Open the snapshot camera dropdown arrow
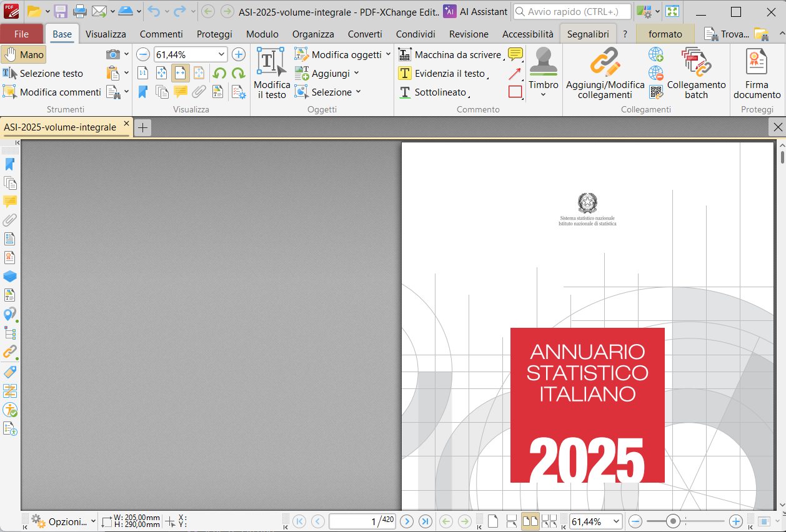 tap(127, 54)
